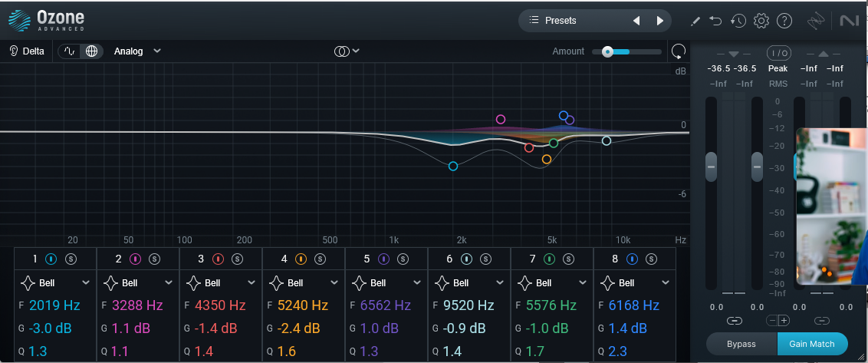Open the help question mark icon
Image resolution: width=868 pixels, height=363 pixels.
point(784,21)
